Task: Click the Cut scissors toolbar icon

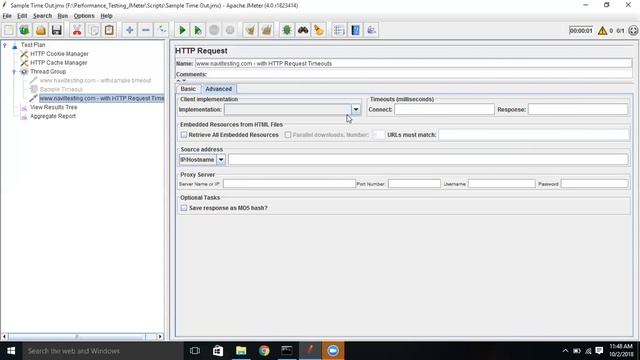Action: 77,30
